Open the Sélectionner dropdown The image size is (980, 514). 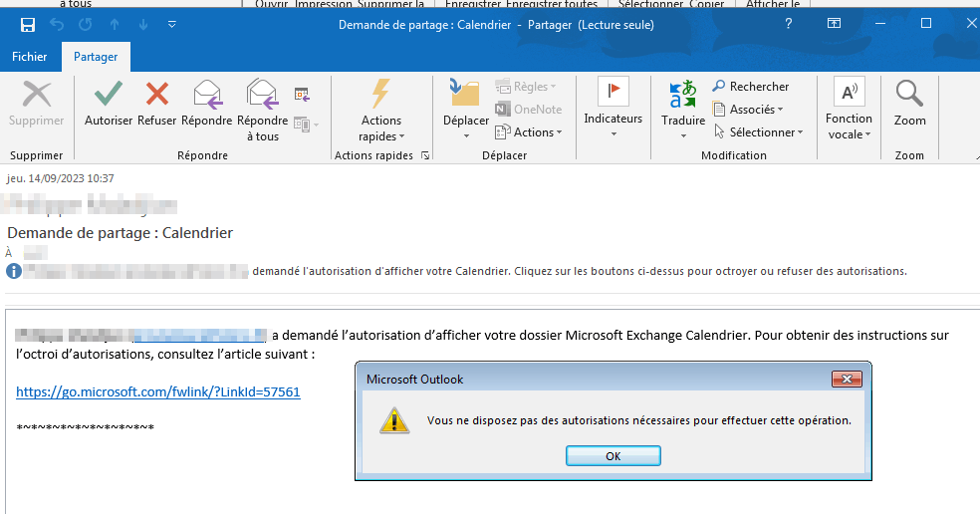pyautogui.click(x=758, y=131)
